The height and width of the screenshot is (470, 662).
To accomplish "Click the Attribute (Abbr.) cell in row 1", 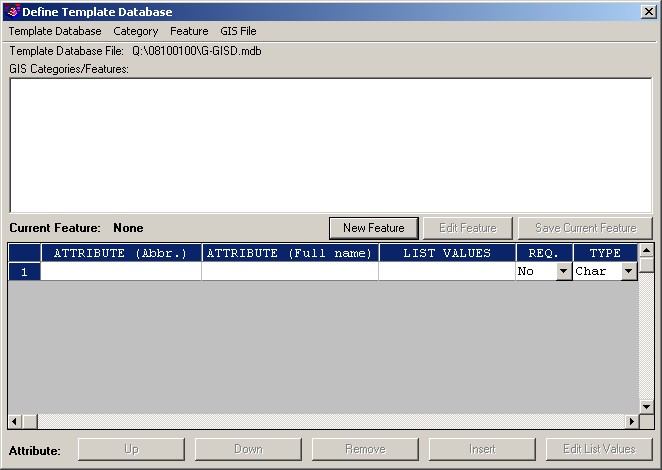I will click(121, 271).
